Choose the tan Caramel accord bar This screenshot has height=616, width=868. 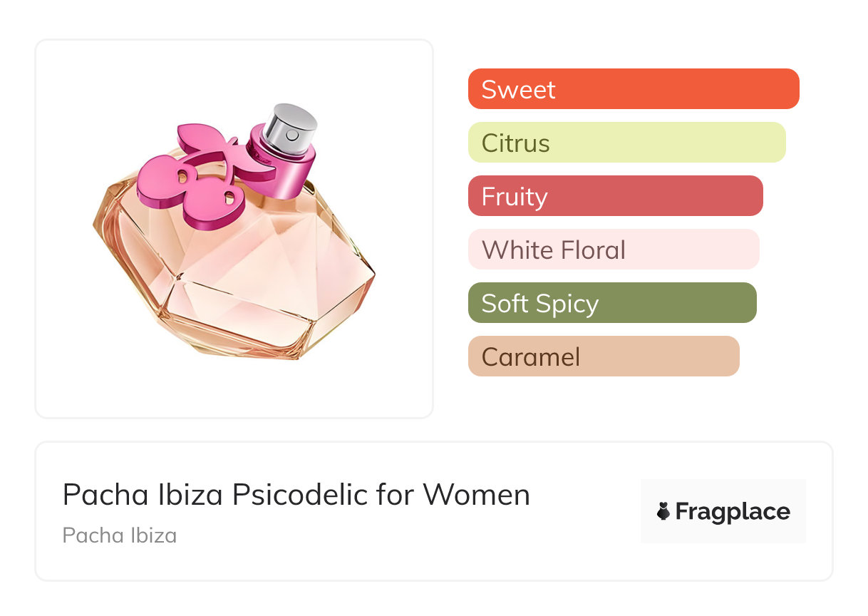pos(604,356)
